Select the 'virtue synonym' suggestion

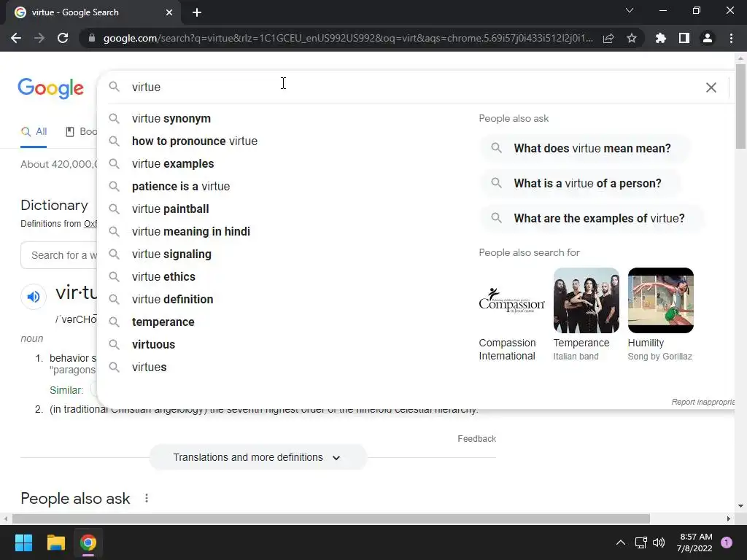[171, 119]
